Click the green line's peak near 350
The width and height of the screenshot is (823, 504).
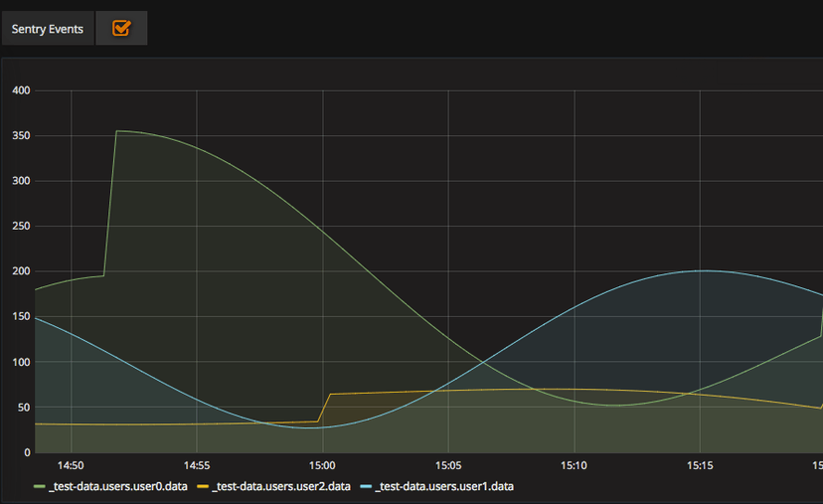(117, 131)
